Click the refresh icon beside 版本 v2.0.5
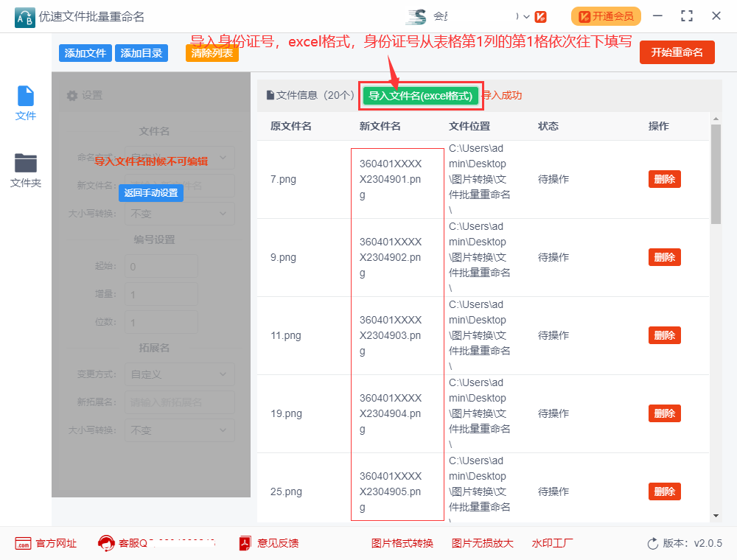Image resolution: width=737 pixels, height=560 pixels. (652, 543)
